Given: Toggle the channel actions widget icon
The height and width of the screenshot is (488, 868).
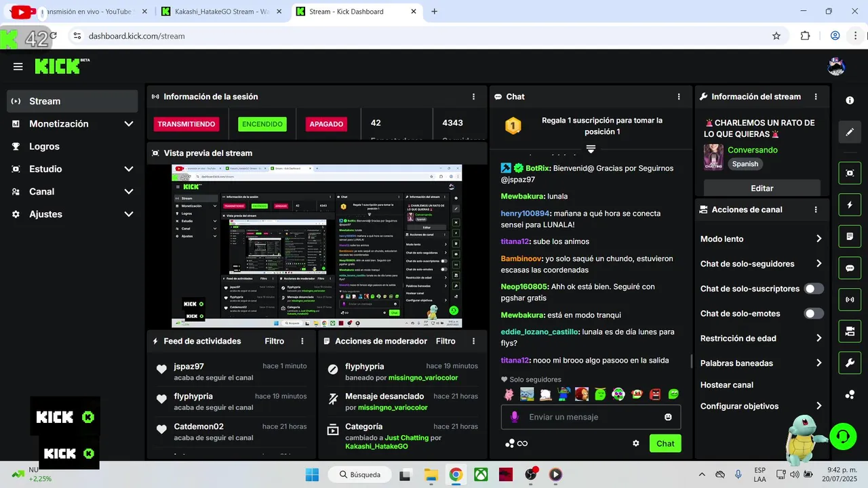Looking at the screenshot, I should coord(850,331).
